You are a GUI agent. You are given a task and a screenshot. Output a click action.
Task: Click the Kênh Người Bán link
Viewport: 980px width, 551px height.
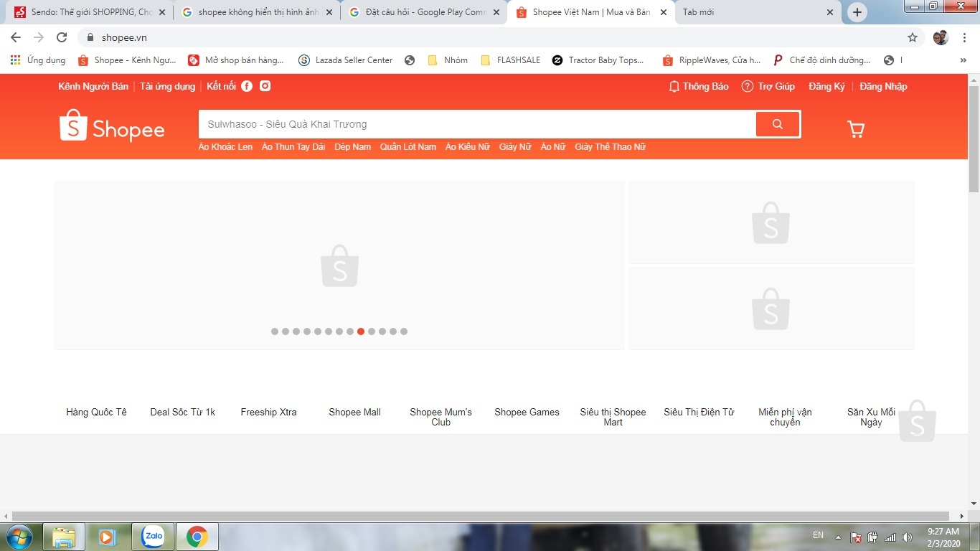tap(93, 86)
